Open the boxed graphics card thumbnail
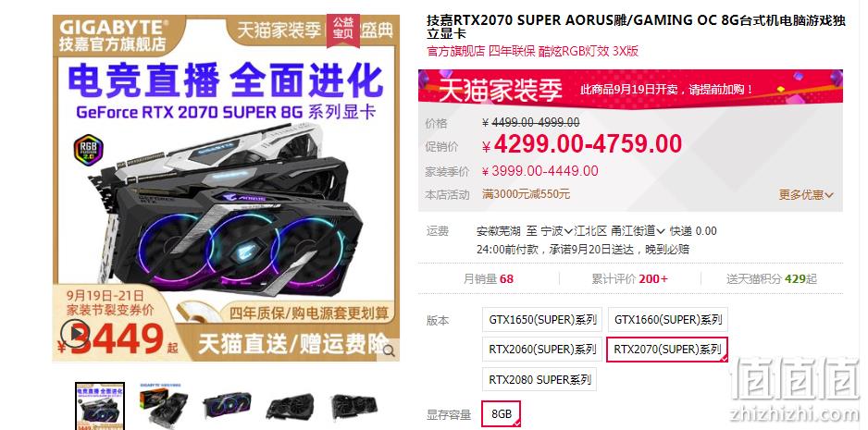 click(163, 406)
